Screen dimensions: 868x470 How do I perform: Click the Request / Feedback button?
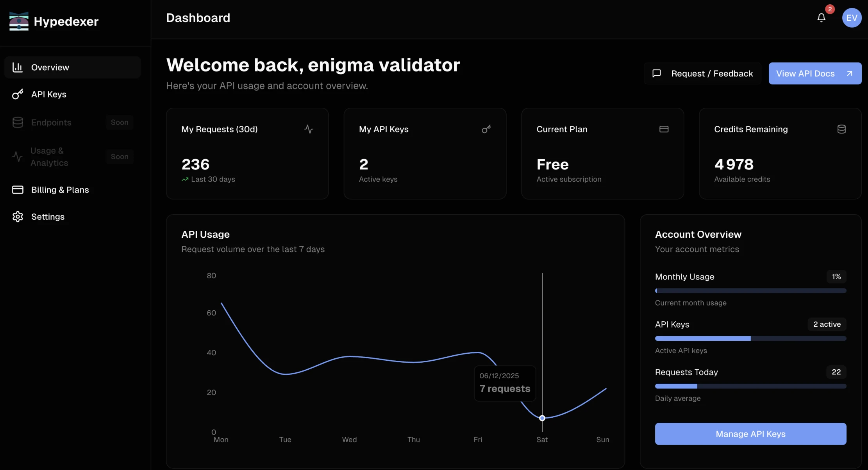[x=702, y=73]
